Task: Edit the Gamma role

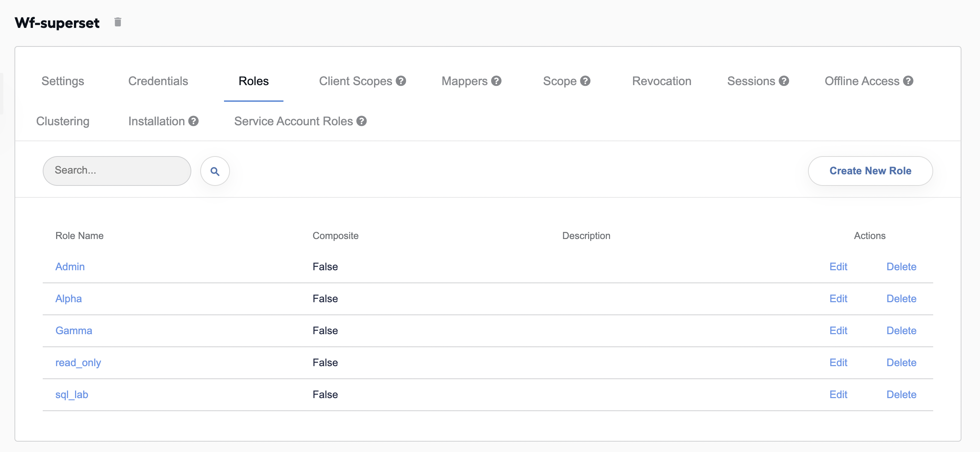Action: [838, 330]
